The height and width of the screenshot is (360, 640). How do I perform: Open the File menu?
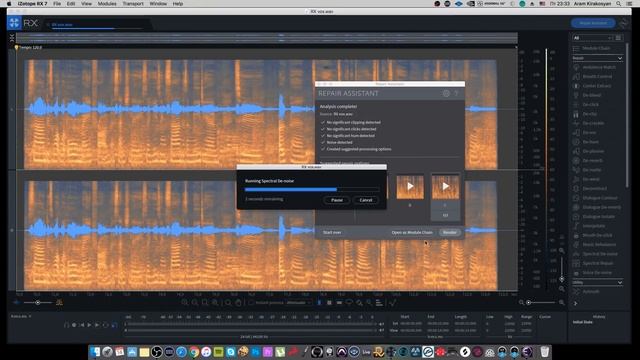click(x=57, y=4)
